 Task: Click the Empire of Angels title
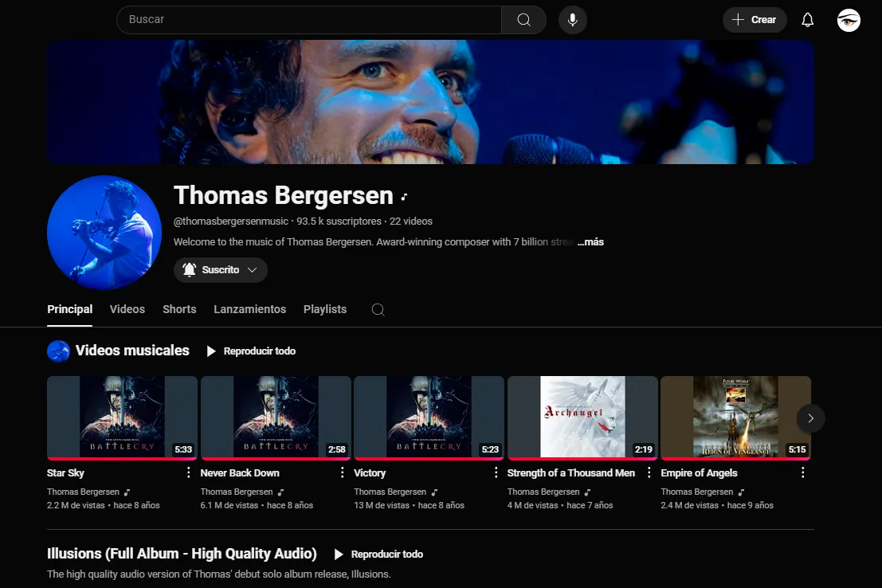click(700, 473)
